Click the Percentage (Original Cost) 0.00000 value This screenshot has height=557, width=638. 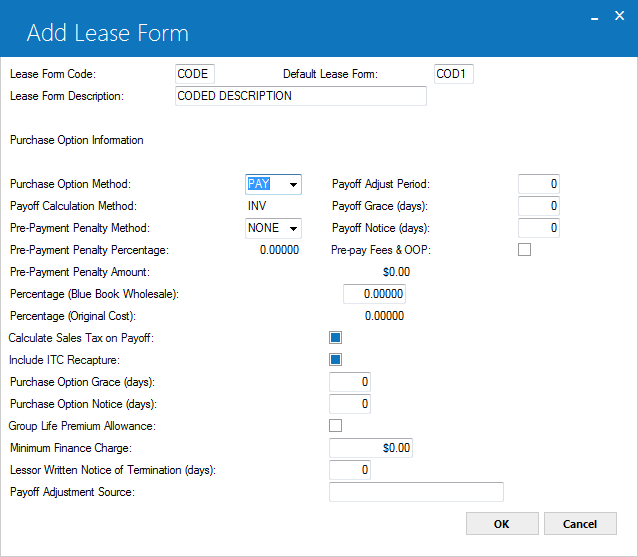point(384,316)
